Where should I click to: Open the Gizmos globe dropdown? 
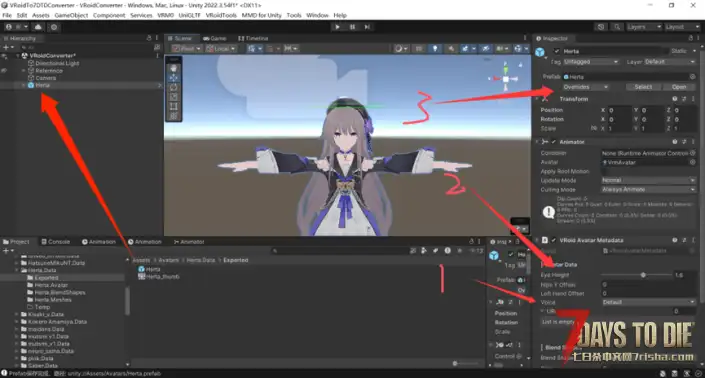click(520, 49)
